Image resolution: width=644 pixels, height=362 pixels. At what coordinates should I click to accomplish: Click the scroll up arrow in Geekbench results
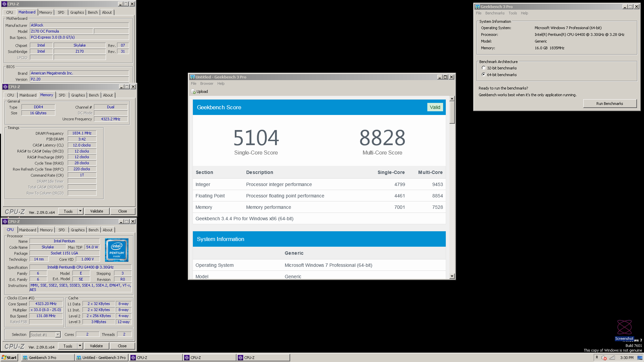coord(452,99)
